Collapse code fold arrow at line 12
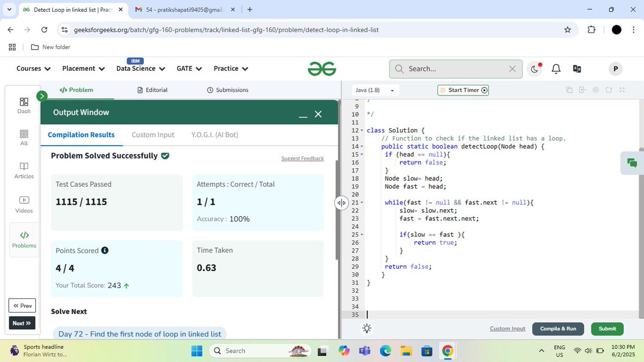Image resolution: width=644 pixels, height=362 pixels. (x=362, y=130)
